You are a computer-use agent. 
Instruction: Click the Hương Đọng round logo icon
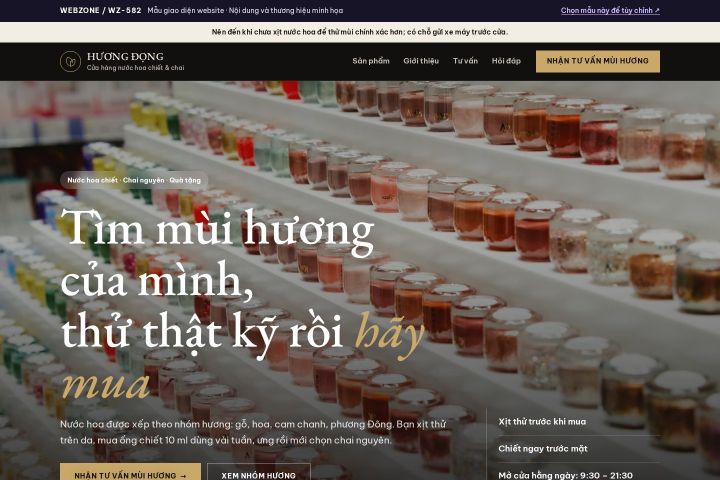tap(70, 62)
